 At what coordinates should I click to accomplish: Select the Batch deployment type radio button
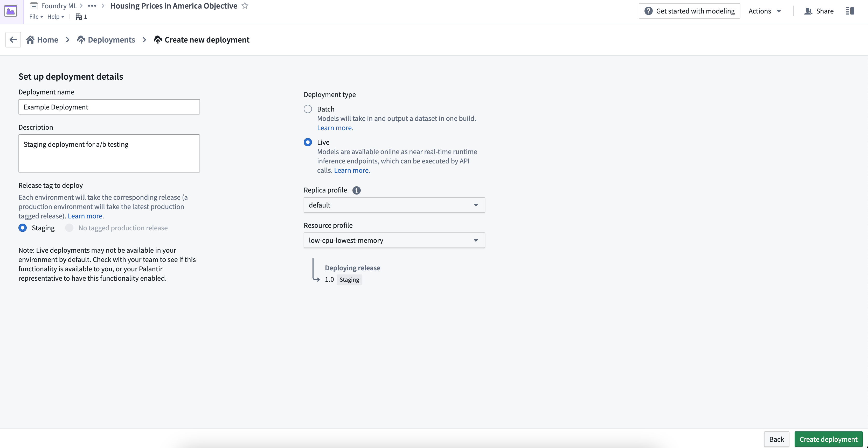pos(307,109)
